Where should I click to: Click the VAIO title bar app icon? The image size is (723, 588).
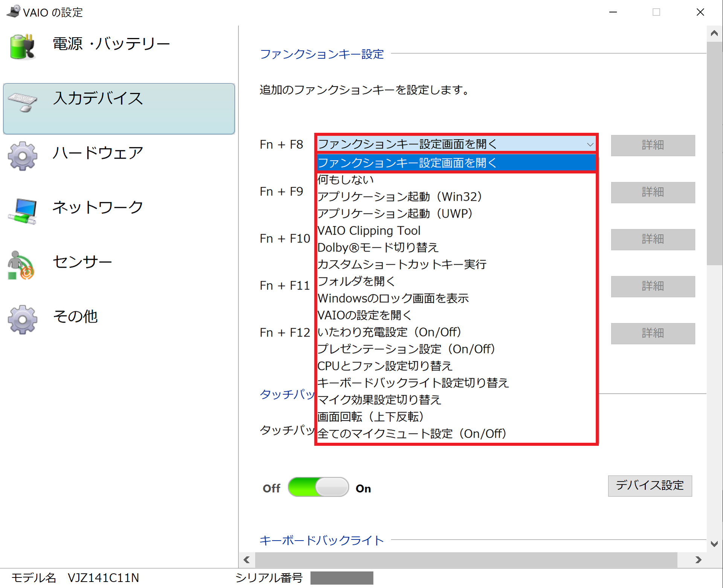(13, 11)
